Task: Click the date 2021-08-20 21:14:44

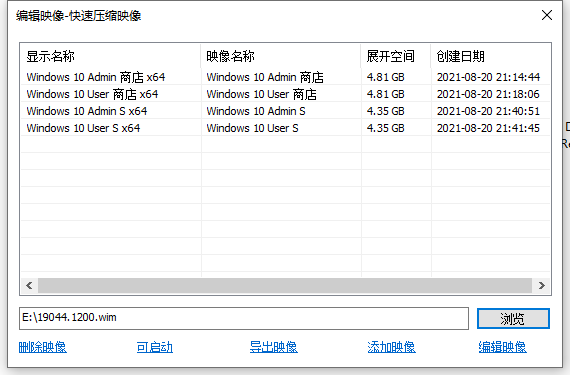Action: [488, 77]
